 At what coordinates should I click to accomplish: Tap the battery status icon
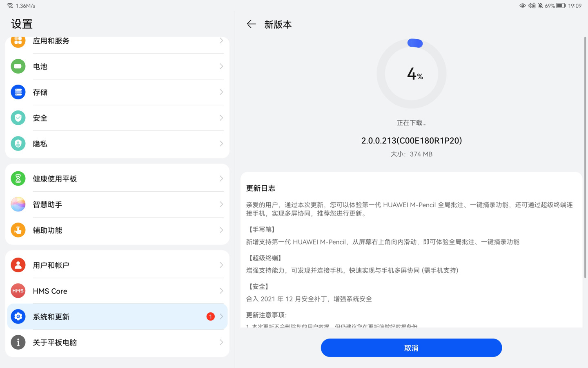coord(561,6)
